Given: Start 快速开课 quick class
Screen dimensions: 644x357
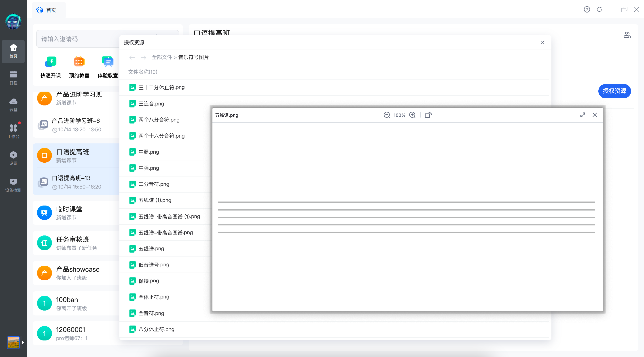Looking at the screenshot, I should pos(51,67).
